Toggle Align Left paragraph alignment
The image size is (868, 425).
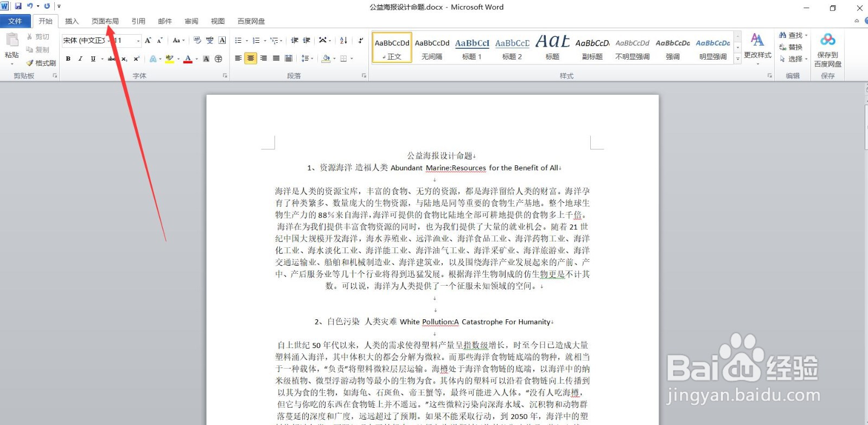(238, 59)
